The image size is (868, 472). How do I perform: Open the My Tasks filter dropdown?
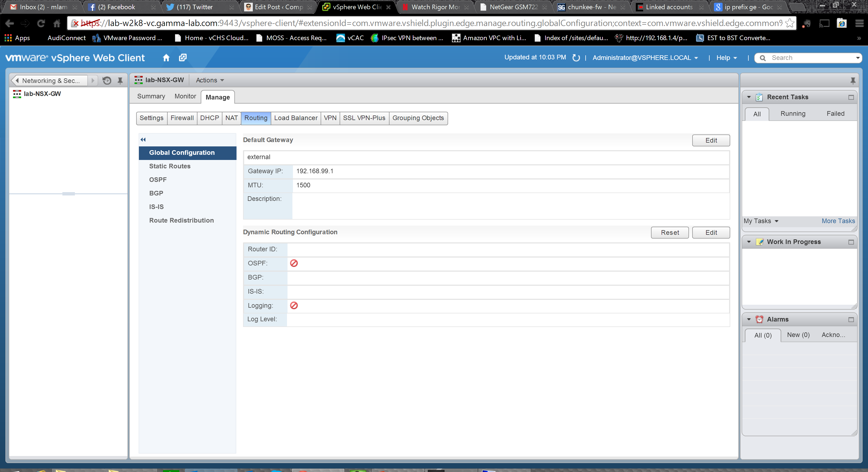(761, 221)
